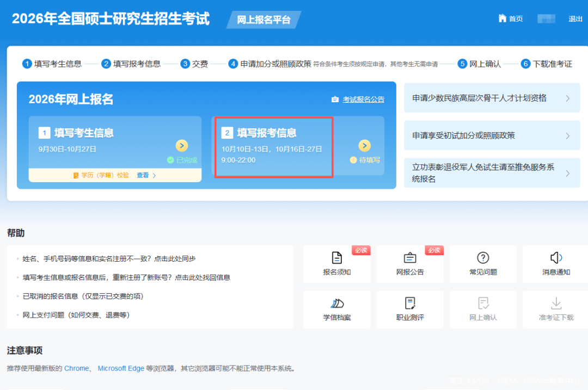Select step 5 网上确认 in progress bar

tap(480, 64)
